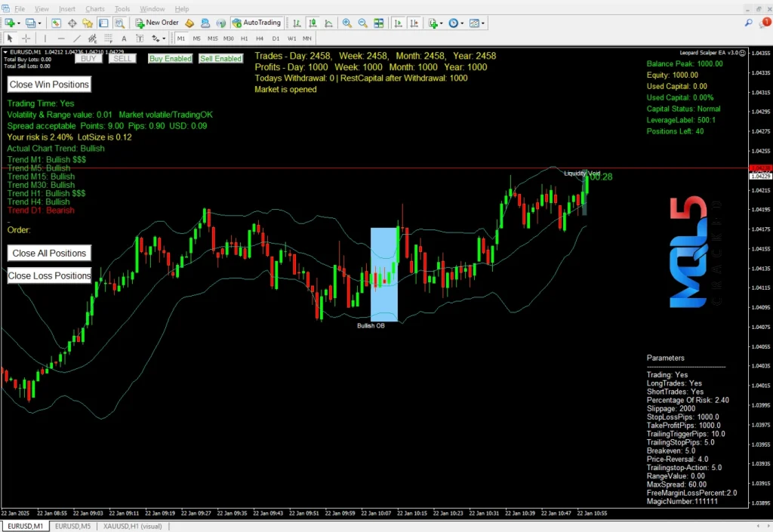This screenshot has height=532, width=773.
Task: Toggle AutoTrading off
Action: click(257, 23)
